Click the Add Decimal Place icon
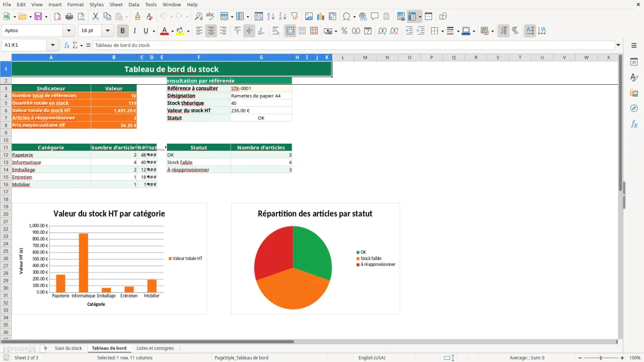 [383, 31]
